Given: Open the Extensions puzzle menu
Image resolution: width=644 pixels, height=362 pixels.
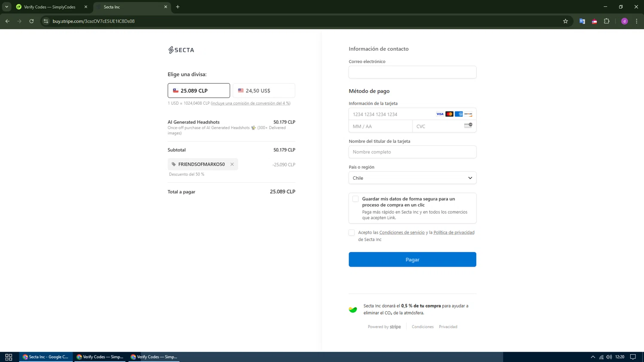Looking at the screenshot, I should click(x=607, y=21).
